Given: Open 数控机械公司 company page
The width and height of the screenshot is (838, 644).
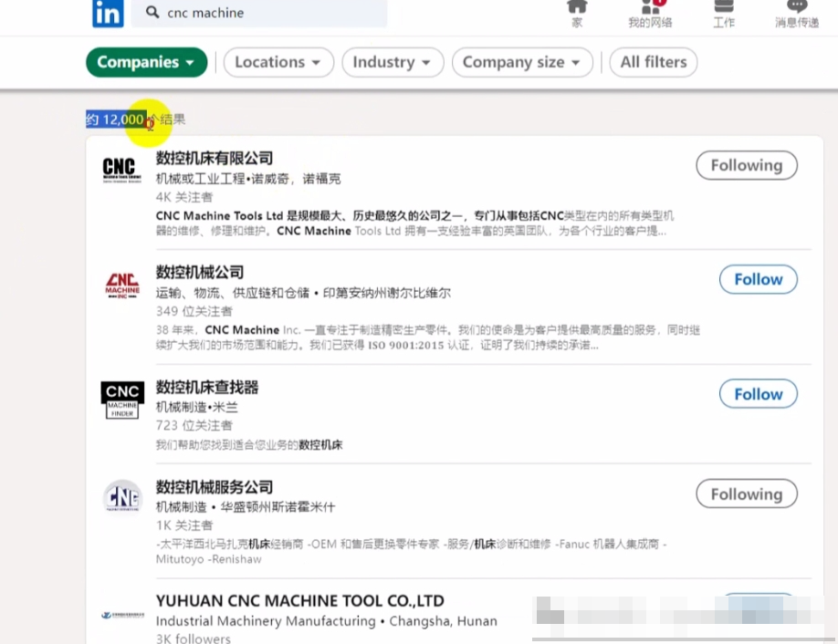Looking at the screenshot, I should pos(200,273).
